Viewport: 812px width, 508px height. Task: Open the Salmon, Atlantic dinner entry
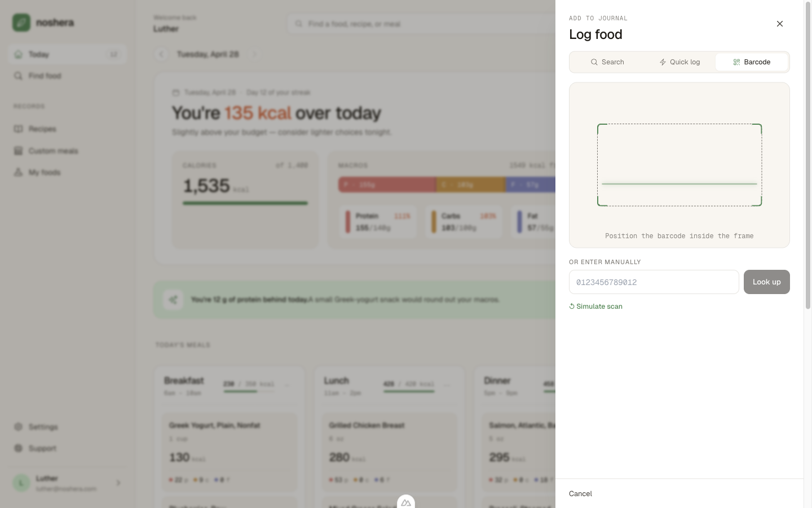coord(519,453)
